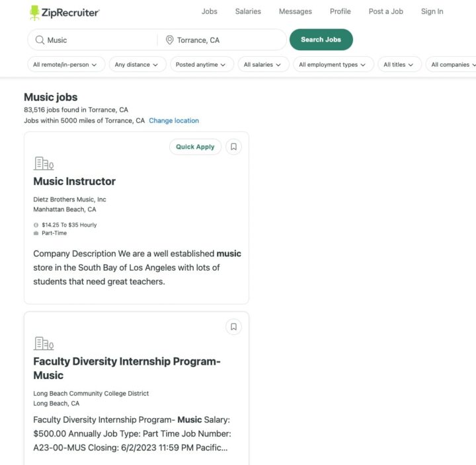Expand the All remote/in-person filter
Viewport: 476px width, 465px height.
(x=65, y=65)
